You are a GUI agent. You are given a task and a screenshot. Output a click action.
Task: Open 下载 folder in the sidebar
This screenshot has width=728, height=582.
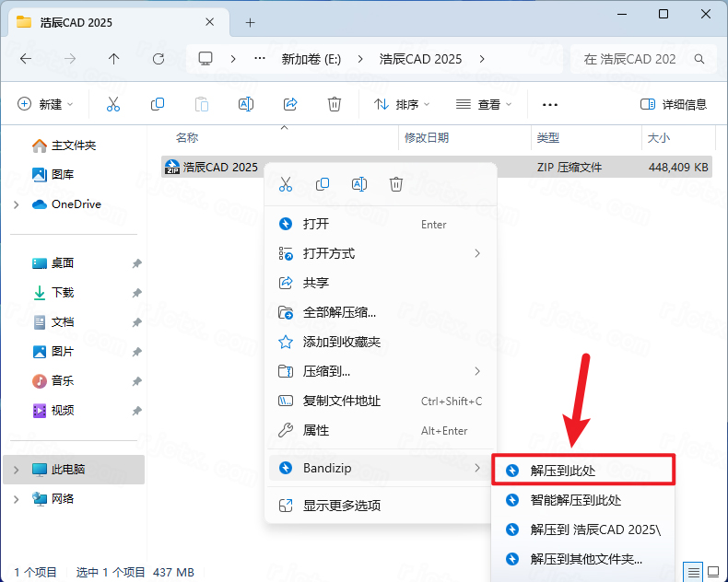[63, 293]
